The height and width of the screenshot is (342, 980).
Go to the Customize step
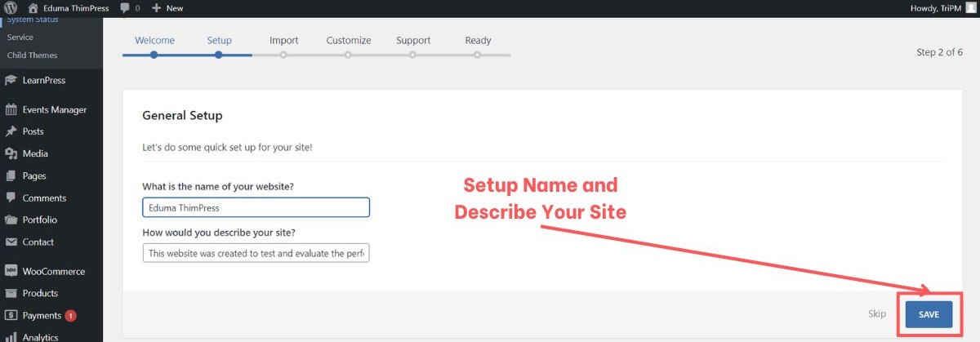tap(349, 40)
